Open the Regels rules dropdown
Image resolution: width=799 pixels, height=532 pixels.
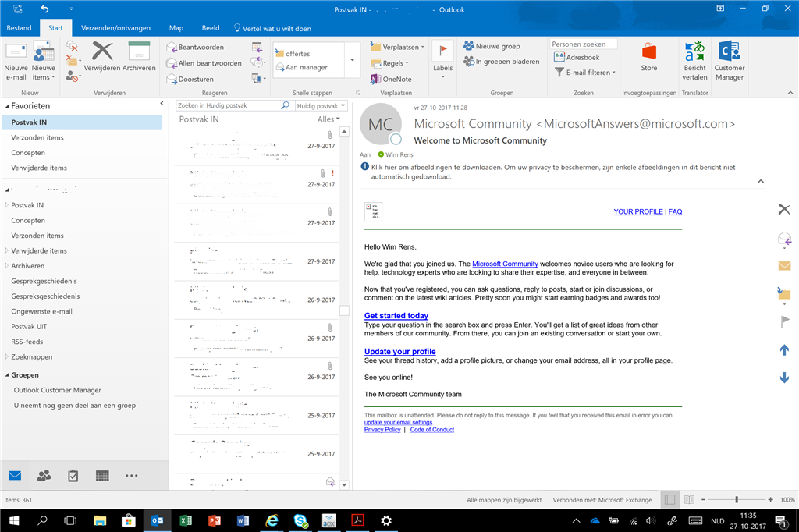pos(390,63)
